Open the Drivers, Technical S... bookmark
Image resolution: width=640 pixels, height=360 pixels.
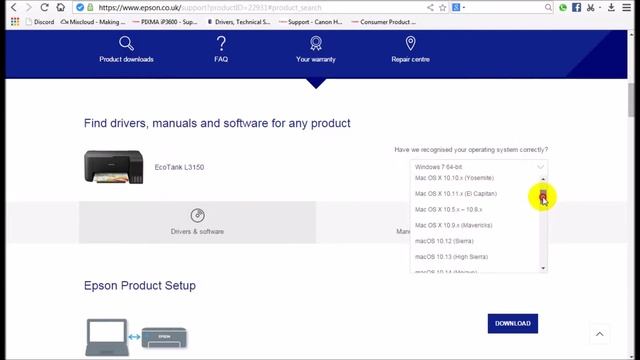pos(239,22)
